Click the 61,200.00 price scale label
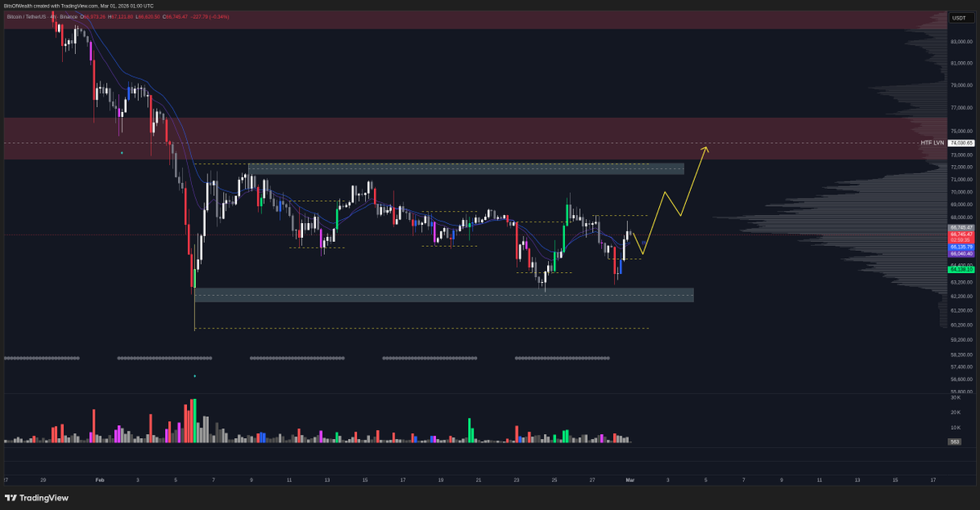The width and height of the screenshot is (980, 510). point(960,311)
